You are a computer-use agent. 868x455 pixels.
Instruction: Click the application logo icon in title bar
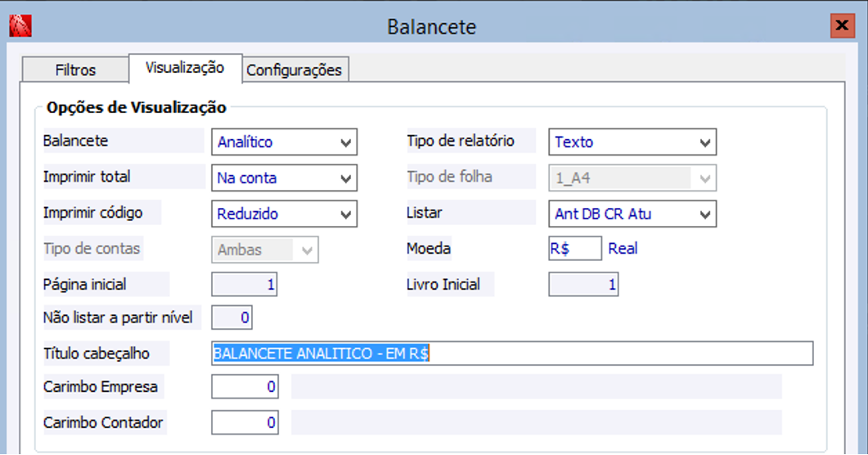20,27
